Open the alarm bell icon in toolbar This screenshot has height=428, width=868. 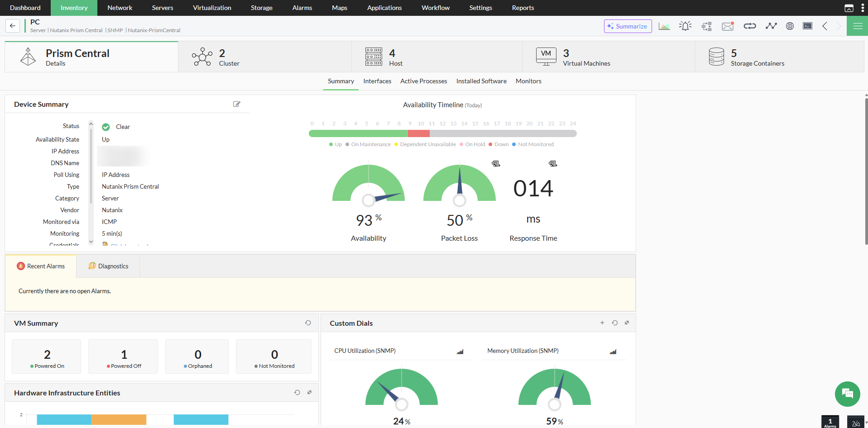685,26
